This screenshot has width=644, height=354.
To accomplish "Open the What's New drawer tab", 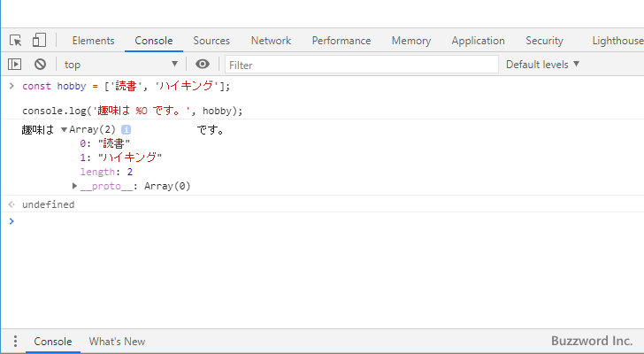I will pos(117,342).
